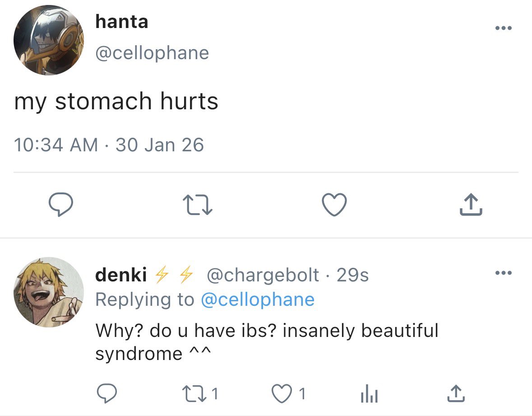Open hanta's profile picture

(49, 40)
